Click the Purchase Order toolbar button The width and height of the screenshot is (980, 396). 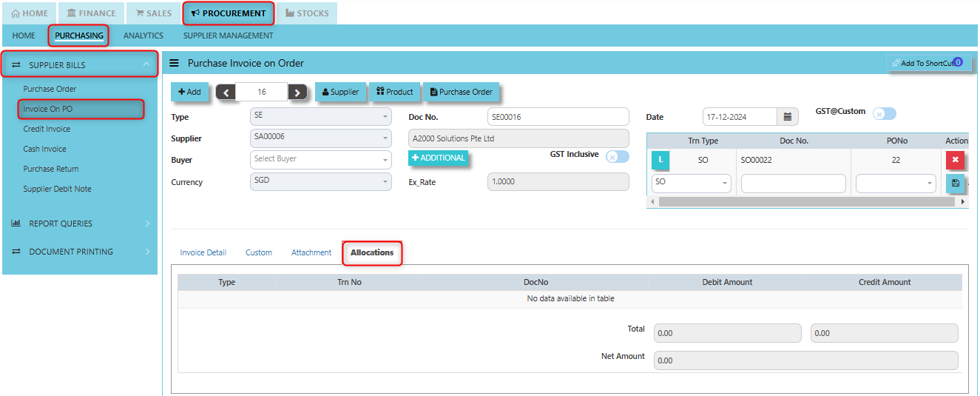click(x=461, y=92)
